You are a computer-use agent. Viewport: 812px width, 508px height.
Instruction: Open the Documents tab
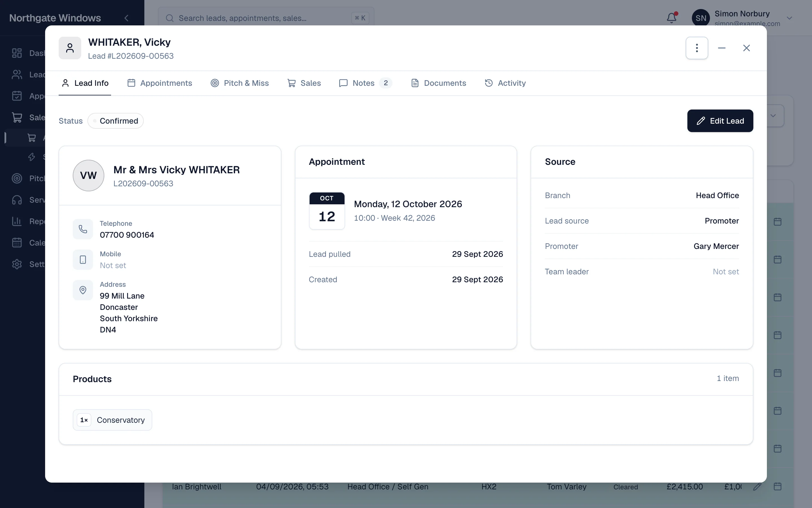point(438,83)
